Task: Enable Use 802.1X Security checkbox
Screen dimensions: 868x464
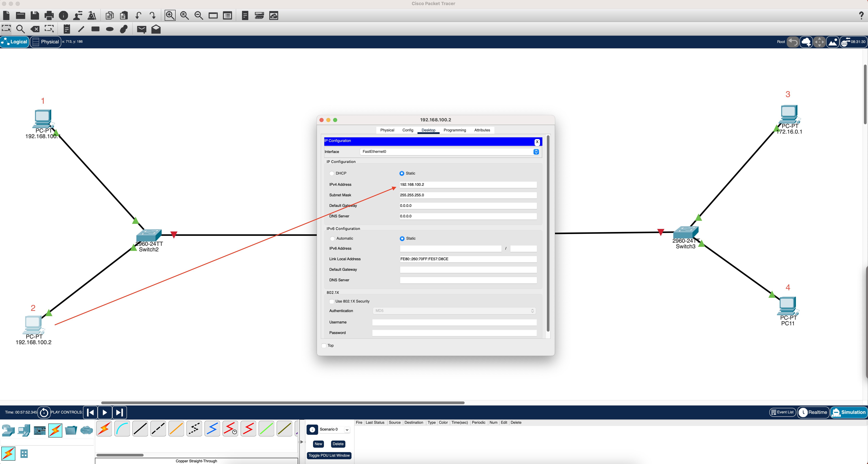Action: (x=332, y=301)
